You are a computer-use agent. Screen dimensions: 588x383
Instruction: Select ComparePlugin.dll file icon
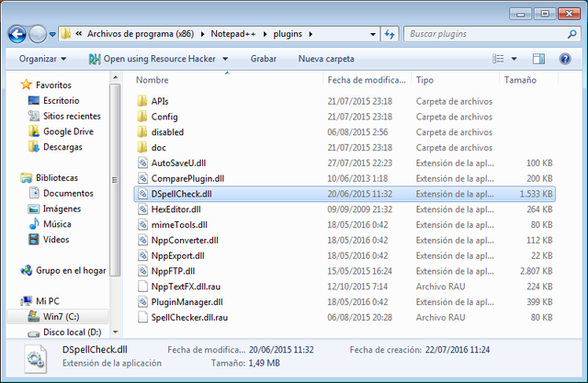[x=142, y=178]
